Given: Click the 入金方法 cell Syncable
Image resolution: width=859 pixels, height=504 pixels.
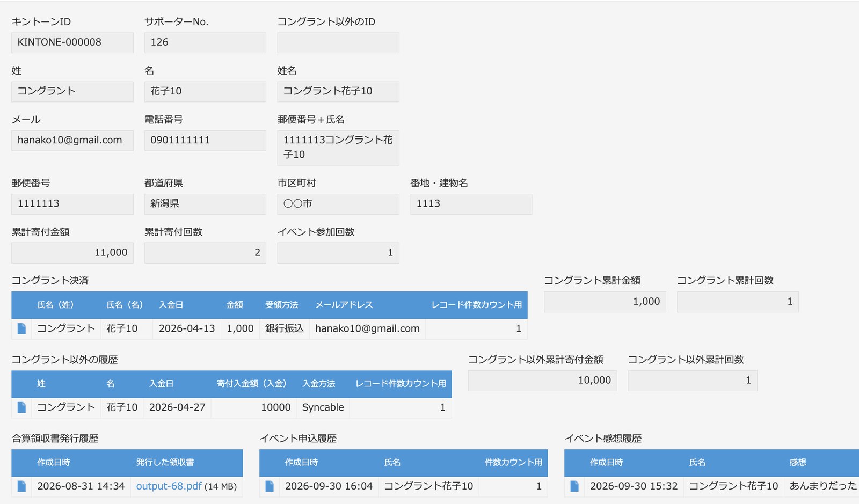Looking at the screenshot, I should tap(323, 407).
